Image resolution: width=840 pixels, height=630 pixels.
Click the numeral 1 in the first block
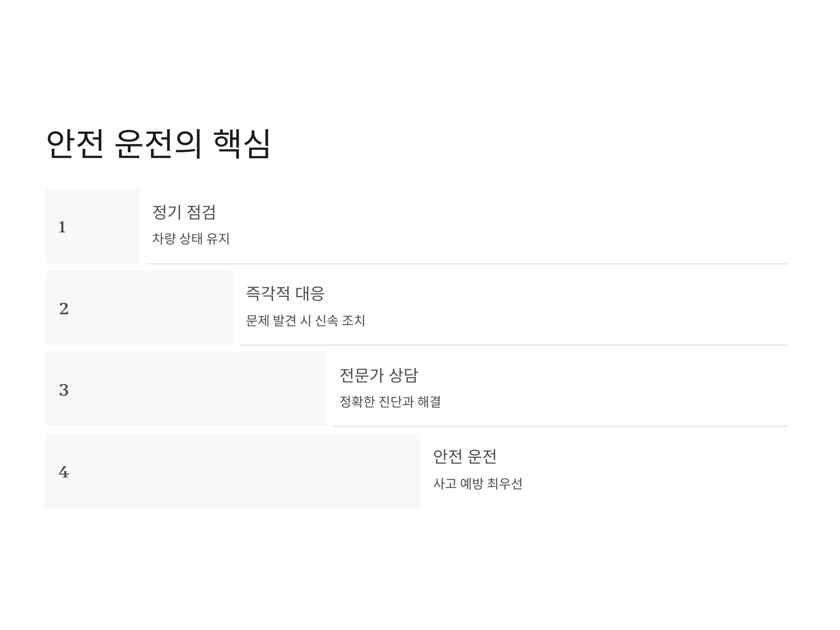pyautogui.click(x=62, y=227)
